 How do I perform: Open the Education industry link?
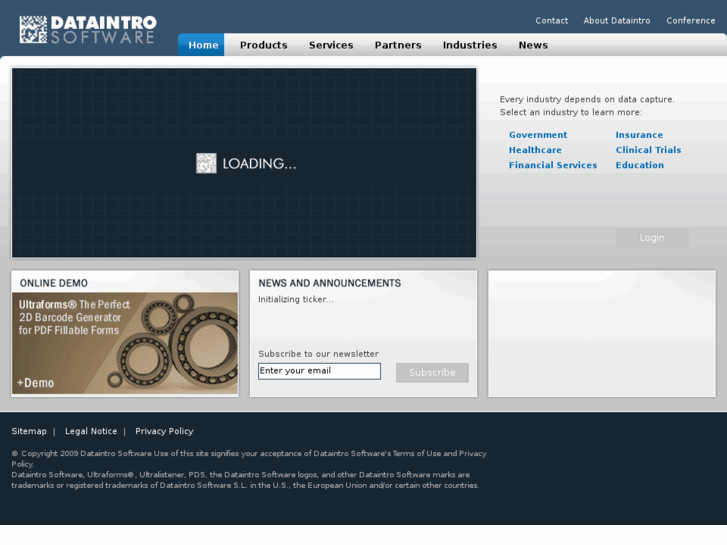pos(639,165)
